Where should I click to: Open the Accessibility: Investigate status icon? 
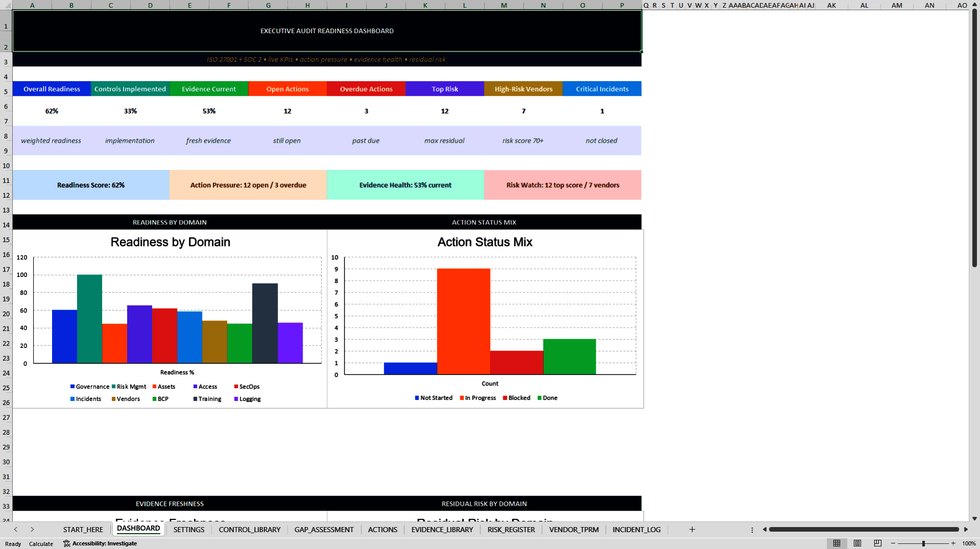coord(100,543)
